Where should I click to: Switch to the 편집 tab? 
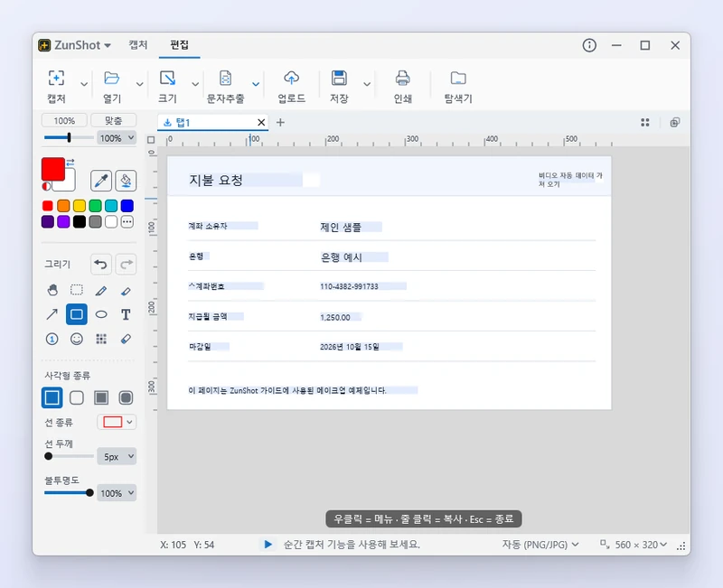pos(179,44)
